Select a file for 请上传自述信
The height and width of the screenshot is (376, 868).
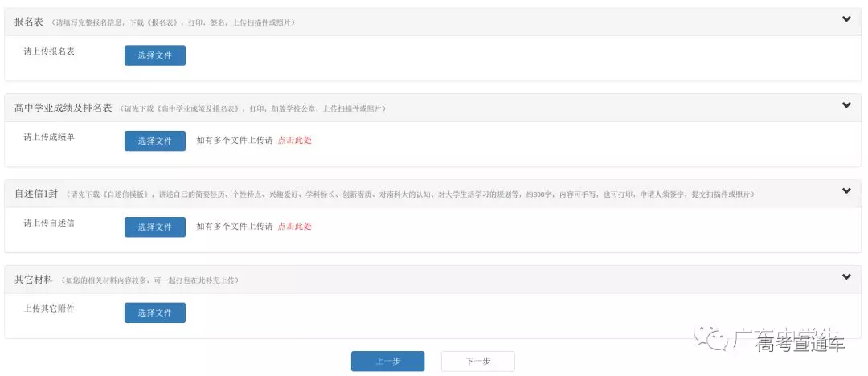[154, 227]
